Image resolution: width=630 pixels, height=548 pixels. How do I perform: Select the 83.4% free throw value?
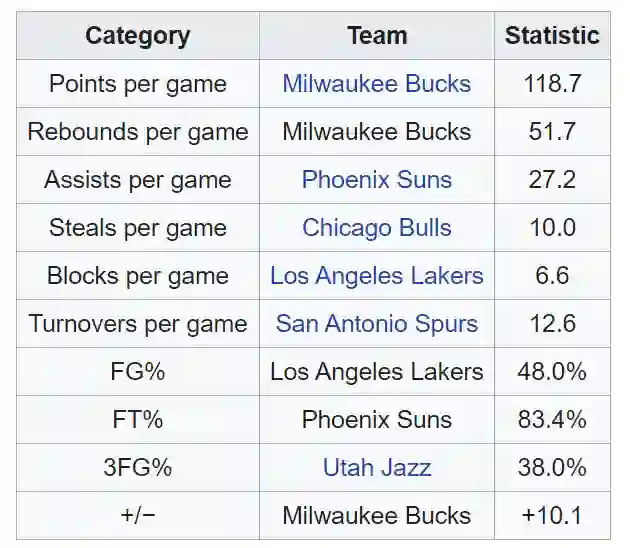click(x=551, y=420)
